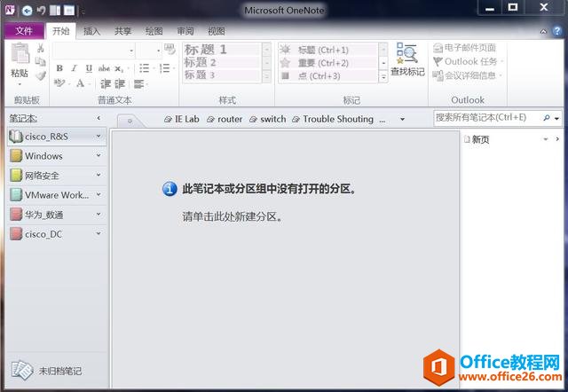Click the text to create a new section
This screenshot has width=568, height=392.
232,216
